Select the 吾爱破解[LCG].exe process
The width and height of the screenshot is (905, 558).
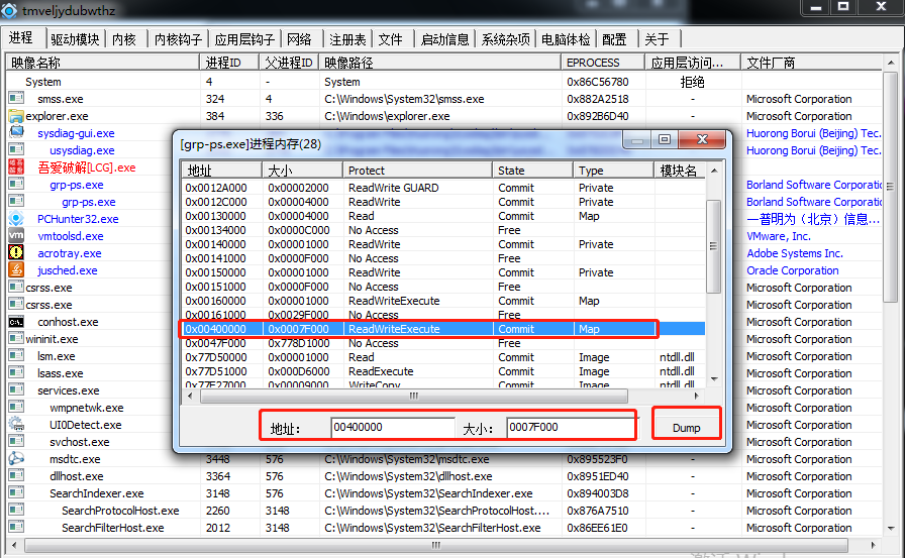tap(87, 167)
